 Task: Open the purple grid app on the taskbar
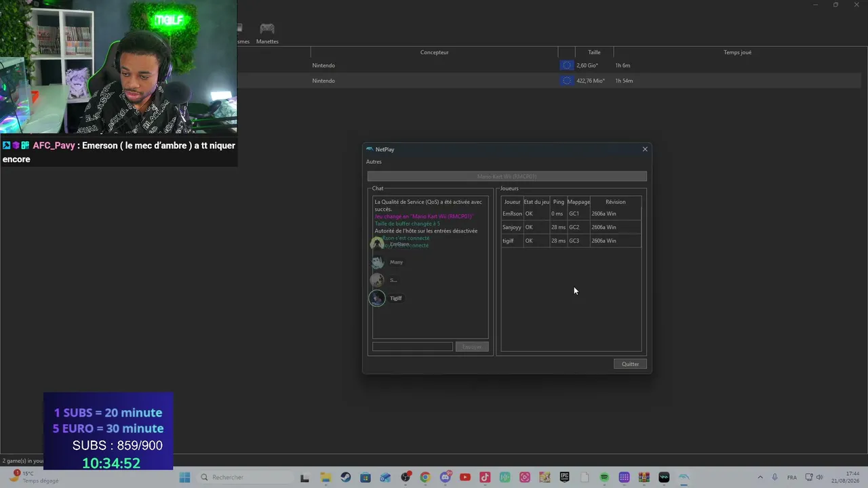625,477
